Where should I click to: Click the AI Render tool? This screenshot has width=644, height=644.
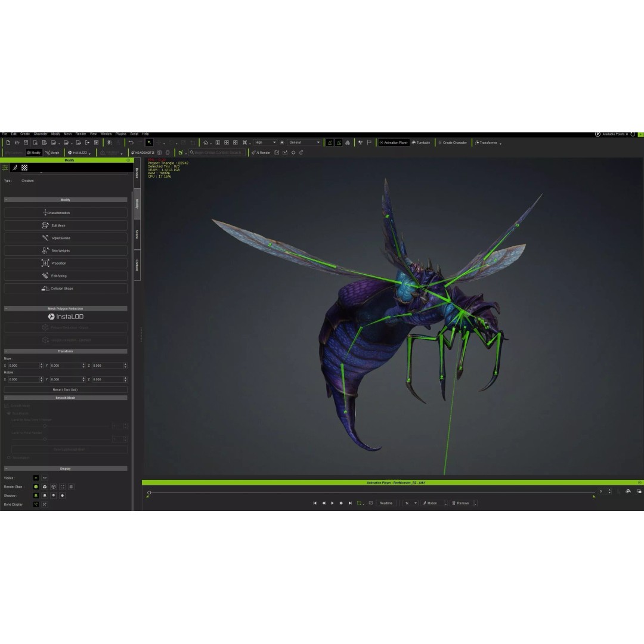click(261, 153)
